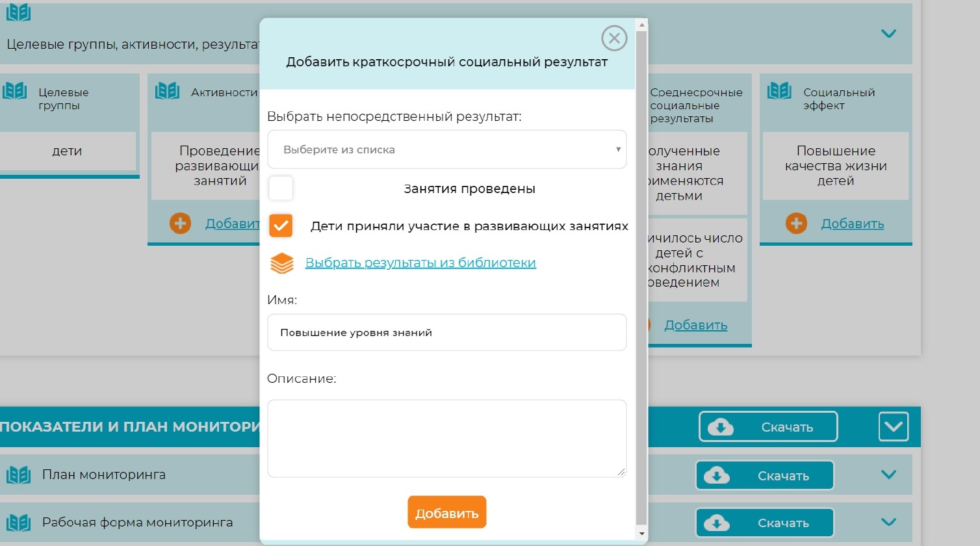Click book icon next to План мониторинга
This screenshot has width=980, height=546.
pyautogui.click(x=18, y=475)
